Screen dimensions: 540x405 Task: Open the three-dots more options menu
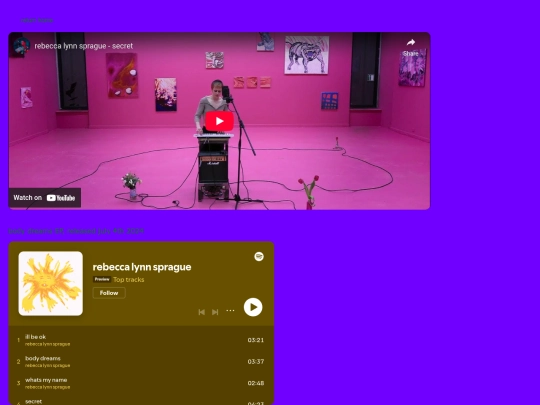[x=230, y=311]
